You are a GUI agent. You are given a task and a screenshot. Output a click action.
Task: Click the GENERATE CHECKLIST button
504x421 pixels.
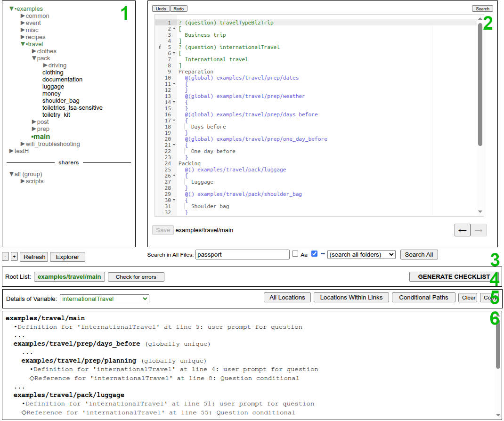[453, 276]
